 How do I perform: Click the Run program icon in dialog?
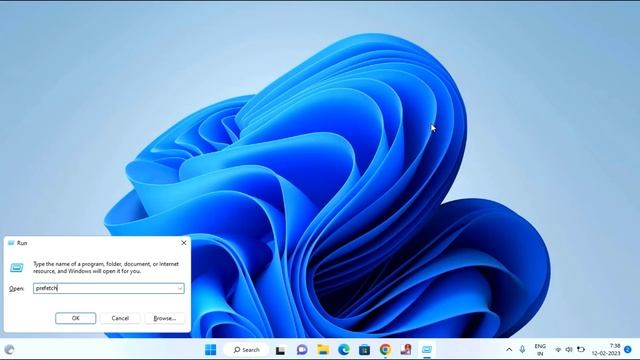pos(16,268)
